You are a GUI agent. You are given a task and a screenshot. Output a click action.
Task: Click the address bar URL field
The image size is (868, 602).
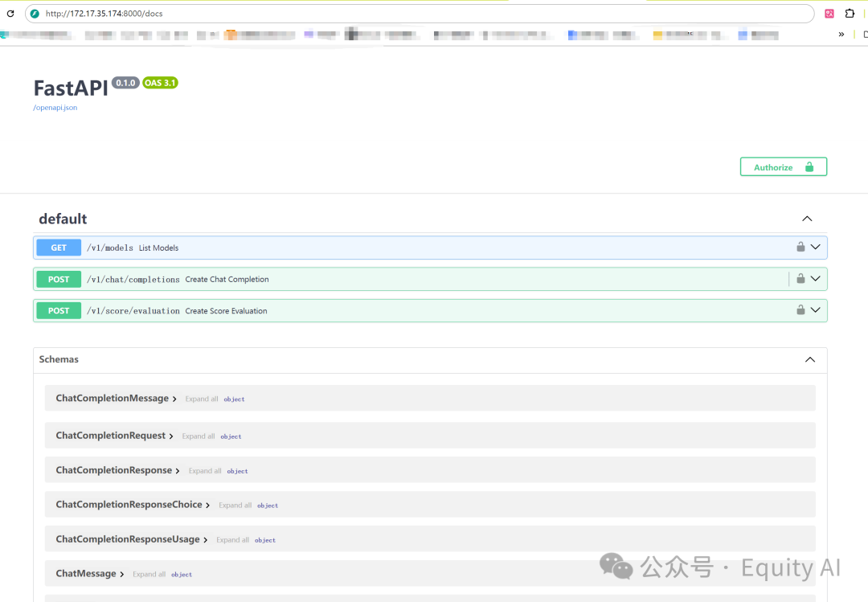point(420,14)
